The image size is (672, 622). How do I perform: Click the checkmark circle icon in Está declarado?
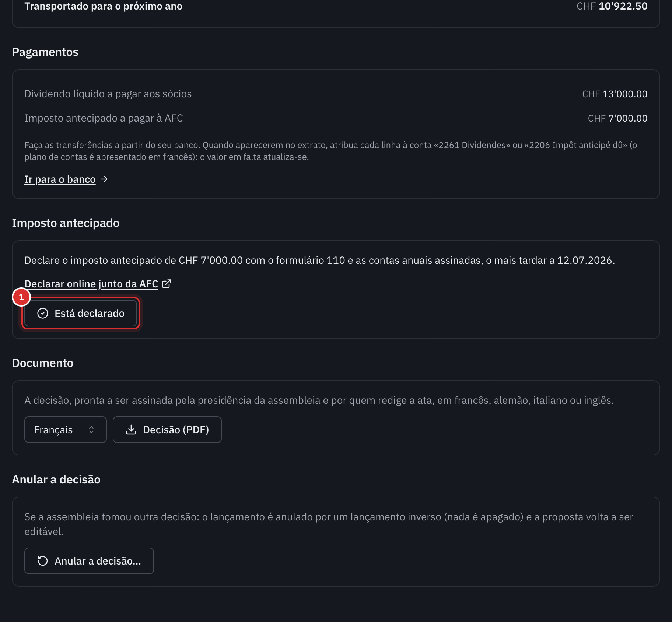point(43,313)
